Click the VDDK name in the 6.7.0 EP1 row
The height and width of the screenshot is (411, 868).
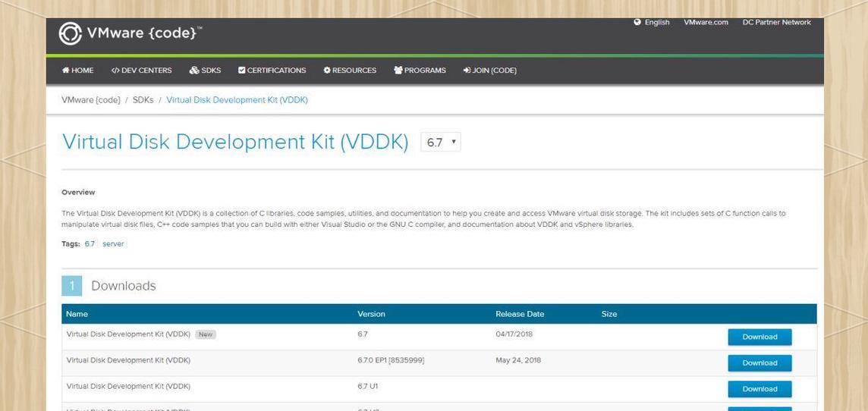[x=128, y=360]
